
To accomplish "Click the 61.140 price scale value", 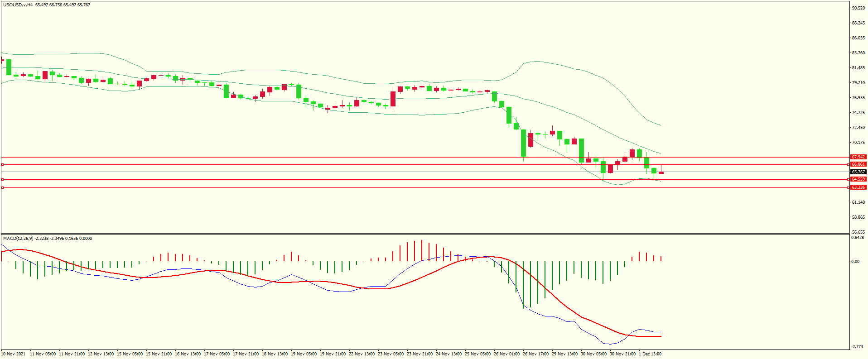I will click(x=858, y=202).
